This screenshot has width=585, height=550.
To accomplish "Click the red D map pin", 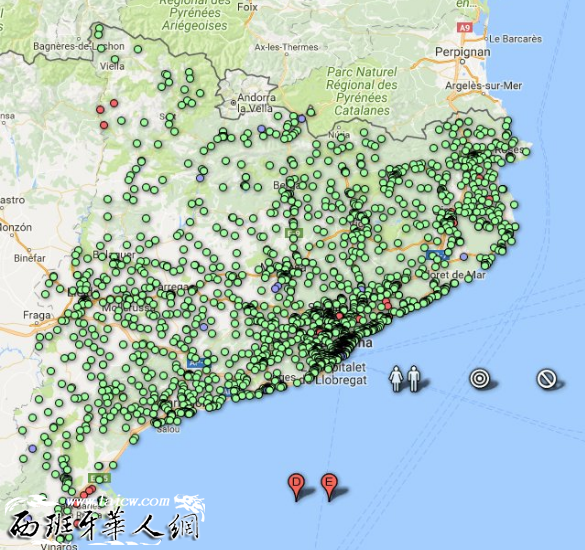I will coord(296,487).
